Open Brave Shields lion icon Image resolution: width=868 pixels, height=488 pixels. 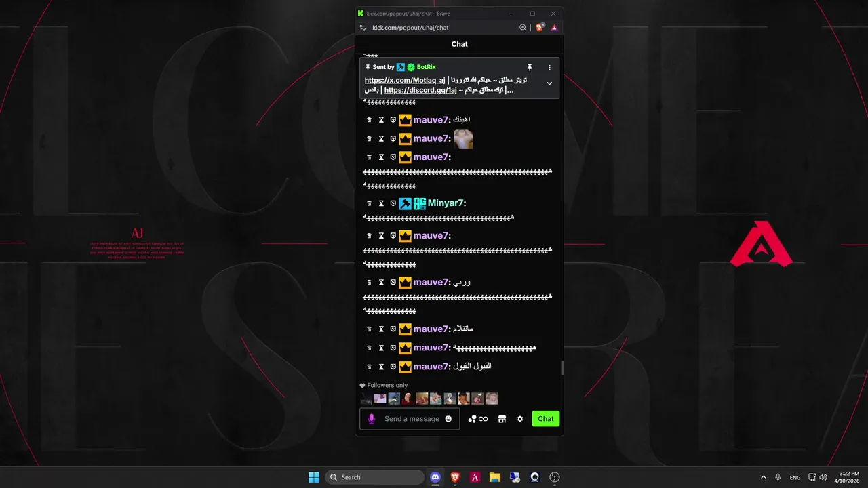coord(540,27)
